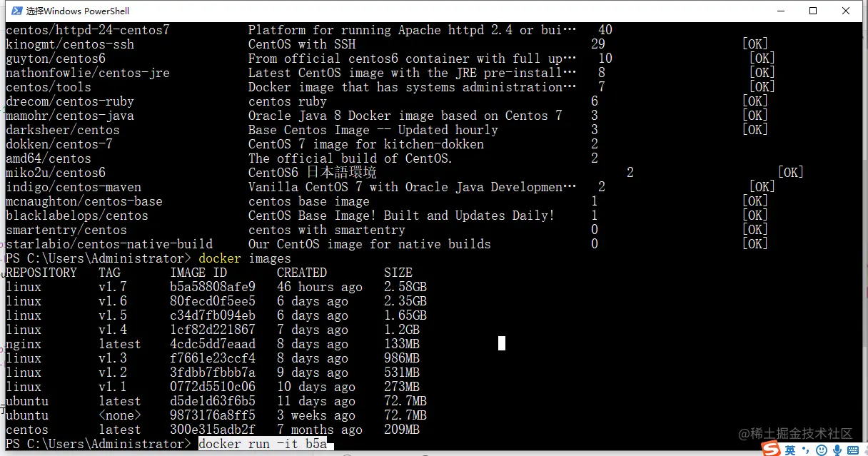Click the text nathonfowlie/centos-jre
Image resolution: width=868 pixels, height=456 pixels.
(x=88, y=73)
